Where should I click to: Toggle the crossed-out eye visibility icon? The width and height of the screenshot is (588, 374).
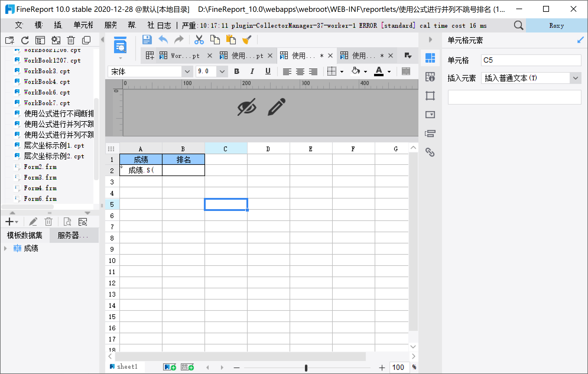[247, 107]
